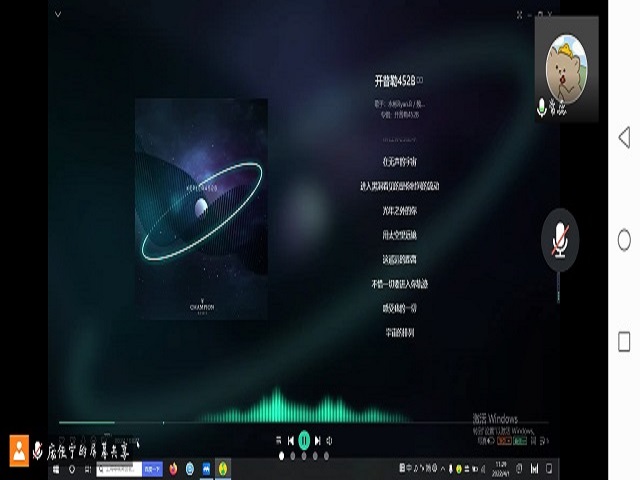Click the playback mode icon left of previous
This screenshot has width=640, height=480.
[x=277, y=440]
